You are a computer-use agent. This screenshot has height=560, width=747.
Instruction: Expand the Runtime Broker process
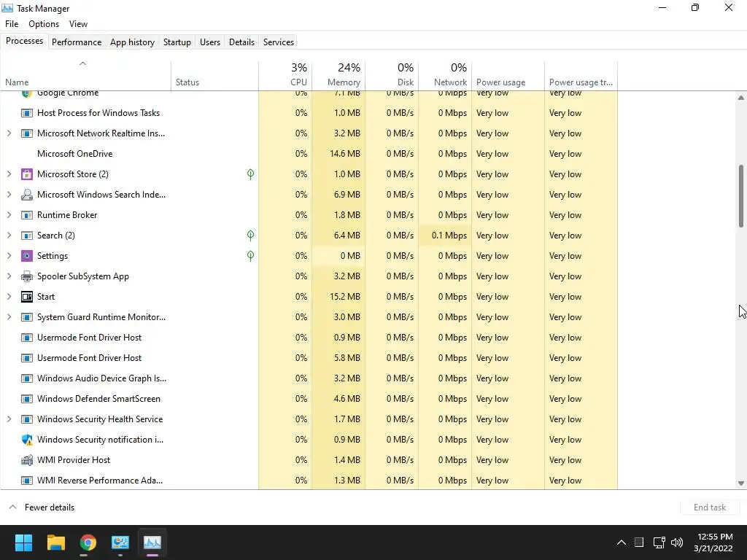coord(9,215)
